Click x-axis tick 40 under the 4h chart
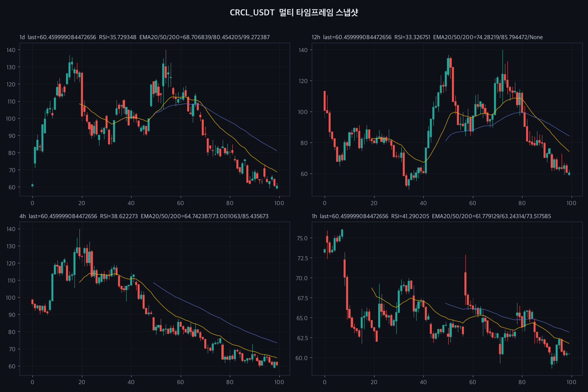 pyautogui.click(x=131, y=382)
